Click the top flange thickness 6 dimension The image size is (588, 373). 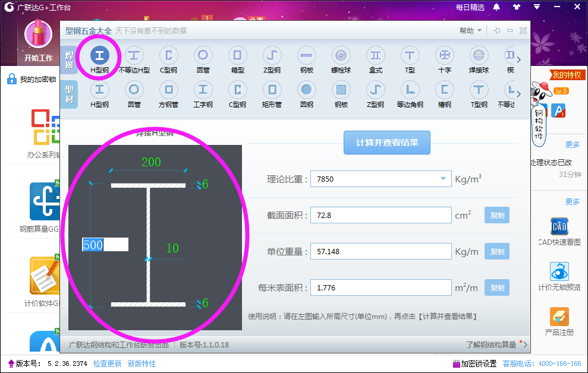pyautogui.click(x=205, y=184)
